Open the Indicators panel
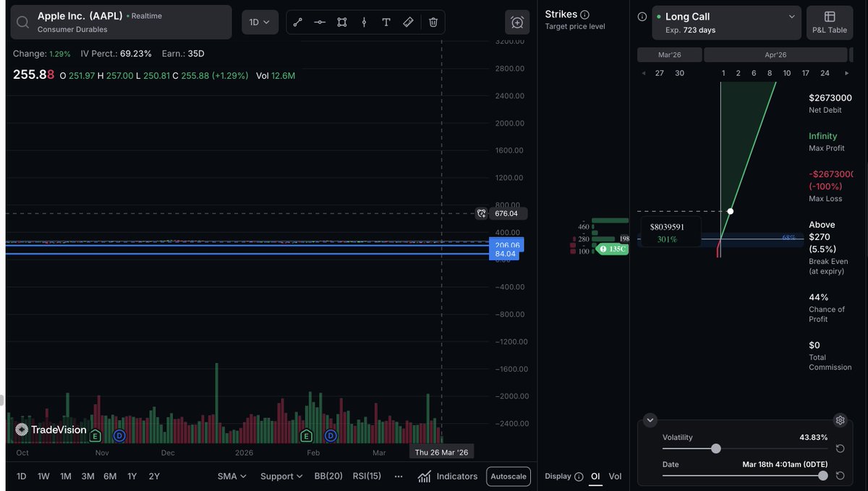 (448, 477)
